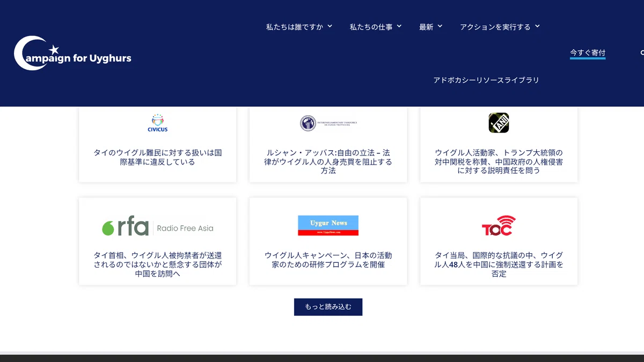Open article 日本の活動家のための研修プログラム
644x362 pixels.
(328, 260)
